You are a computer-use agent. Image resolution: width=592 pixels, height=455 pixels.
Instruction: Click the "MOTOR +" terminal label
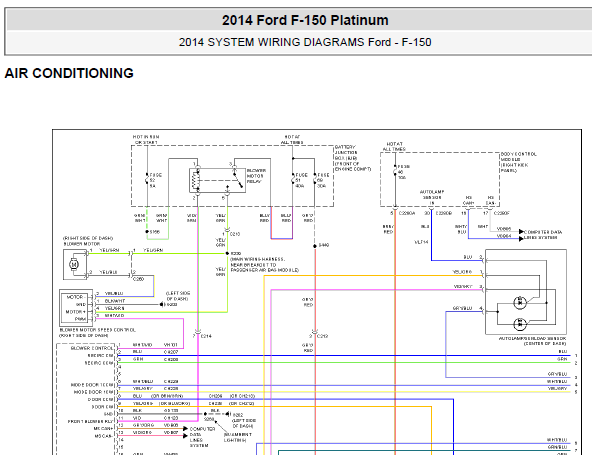(x=76, y=312)
